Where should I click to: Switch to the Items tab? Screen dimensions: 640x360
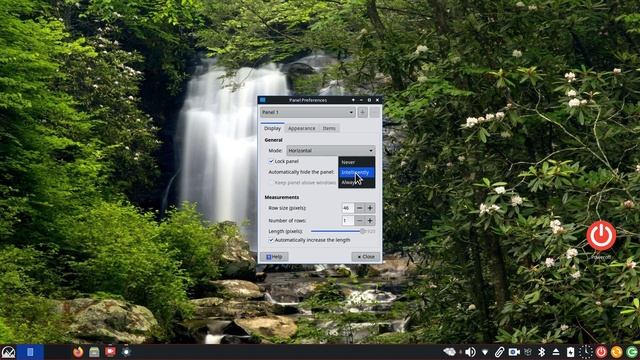point(329,128)
